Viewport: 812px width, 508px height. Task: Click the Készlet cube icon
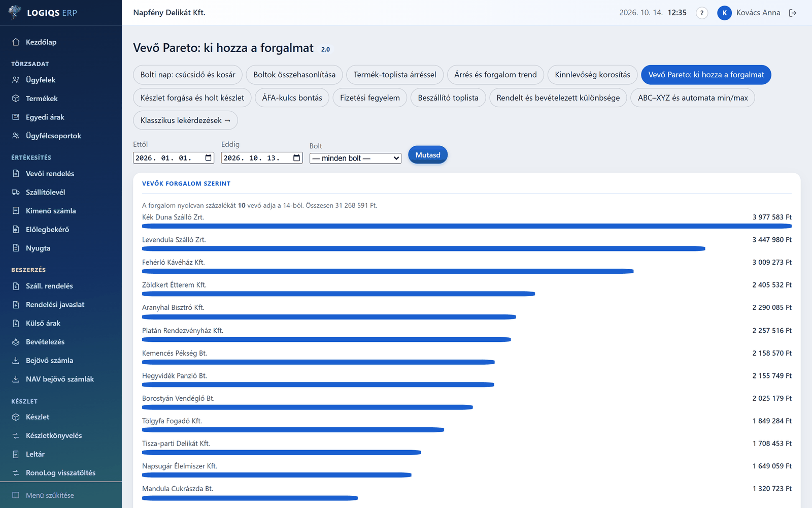click(16, 417)
